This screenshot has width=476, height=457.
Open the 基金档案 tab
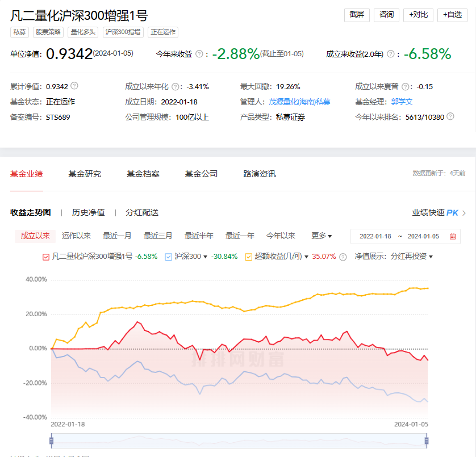pos(143,174)
